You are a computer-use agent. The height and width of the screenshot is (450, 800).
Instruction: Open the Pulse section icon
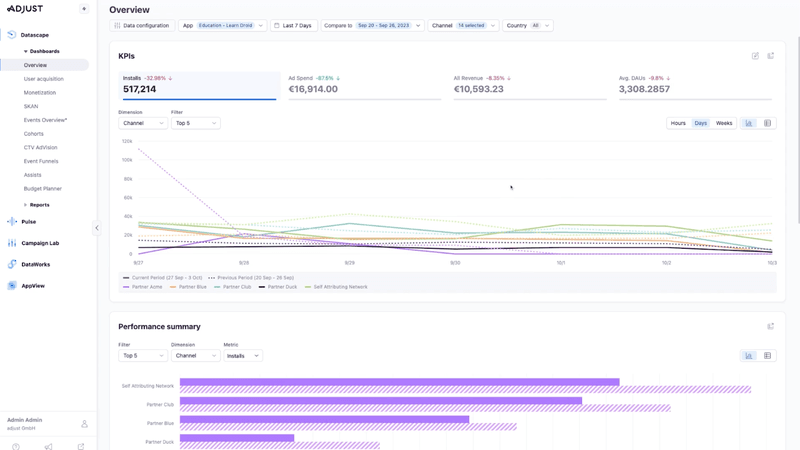(x=12, y=222)
